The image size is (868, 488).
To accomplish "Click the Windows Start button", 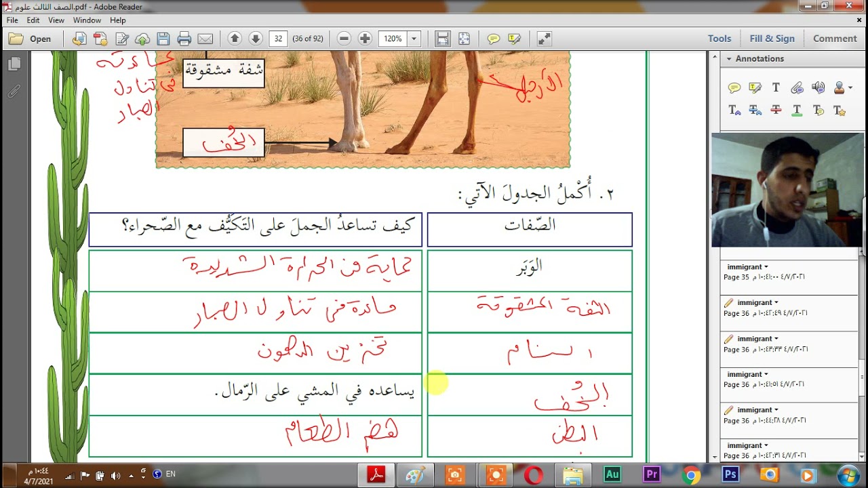I will click(x=848, y=475).
